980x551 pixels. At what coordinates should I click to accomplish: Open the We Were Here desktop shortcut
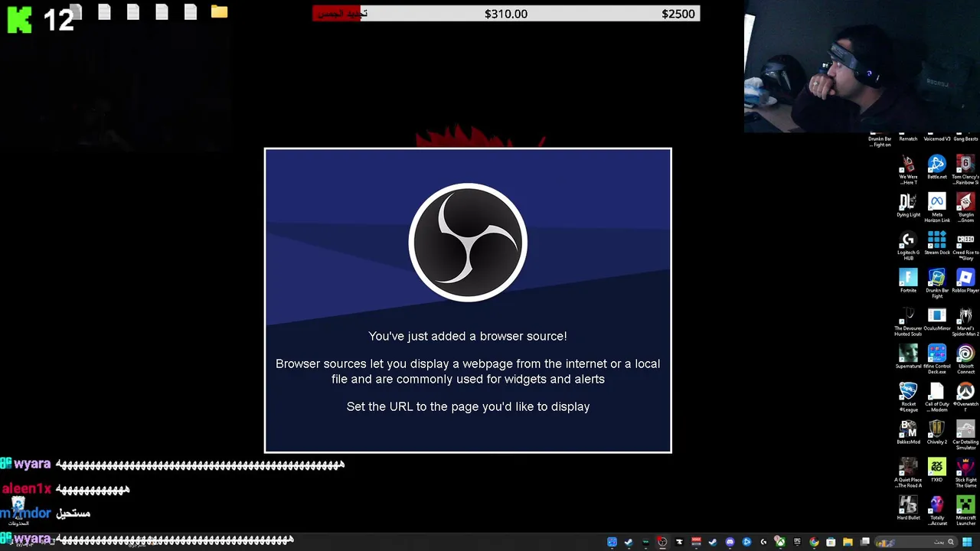908,170
